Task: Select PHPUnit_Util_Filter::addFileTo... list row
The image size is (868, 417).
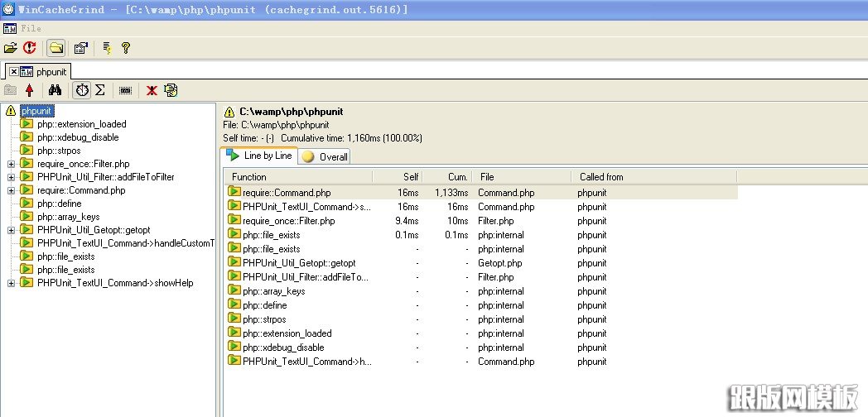Action: pyautogui.click(x=481, y=277)
